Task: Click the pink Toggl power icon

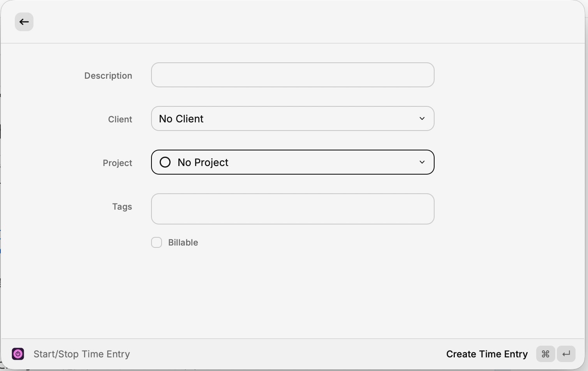Action: point(18,354)
